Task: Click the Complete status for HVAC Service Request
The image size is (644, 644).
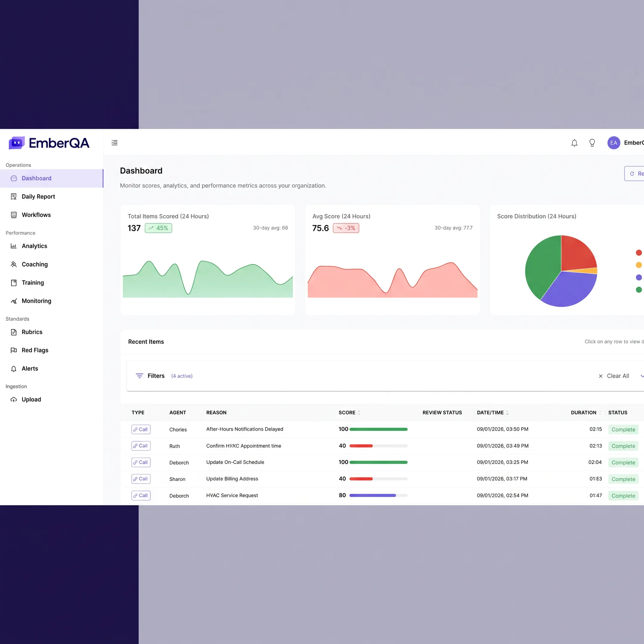Action: pos(623,496)
